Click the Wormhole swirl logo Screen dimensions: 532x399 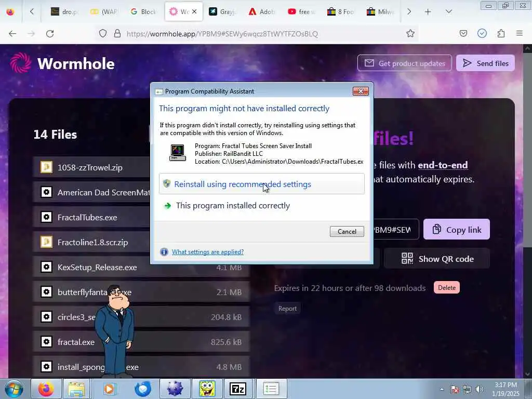(x=21, y=63)
